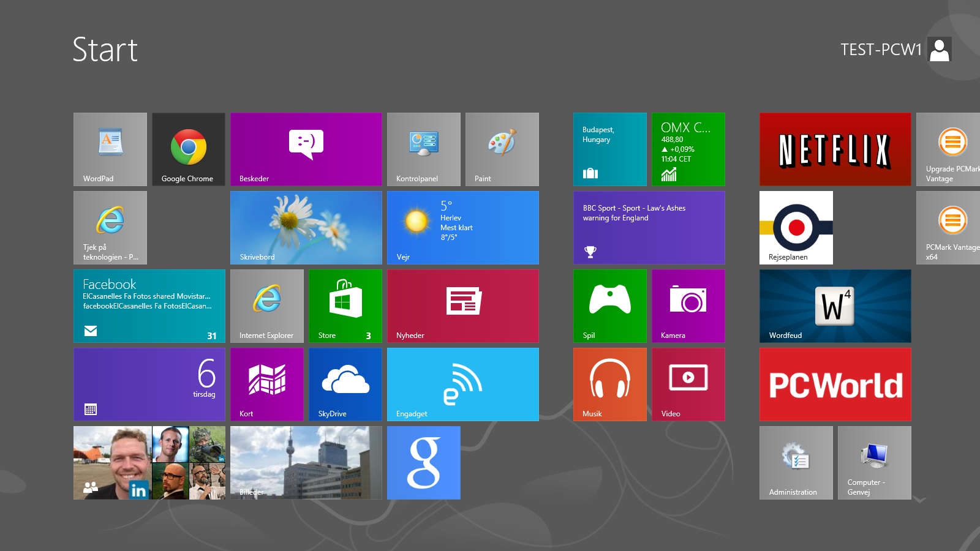The width and height of the screenshot is (980, 551).
Task: Open the blue Google search tile
Action: click(423, 462)
